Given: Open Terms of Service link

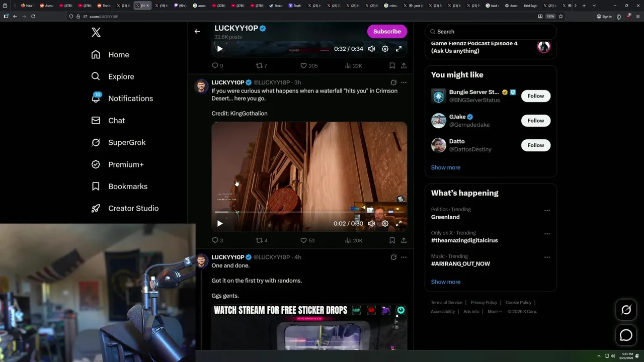Looking at the screenshot, I should pos(447,303).
